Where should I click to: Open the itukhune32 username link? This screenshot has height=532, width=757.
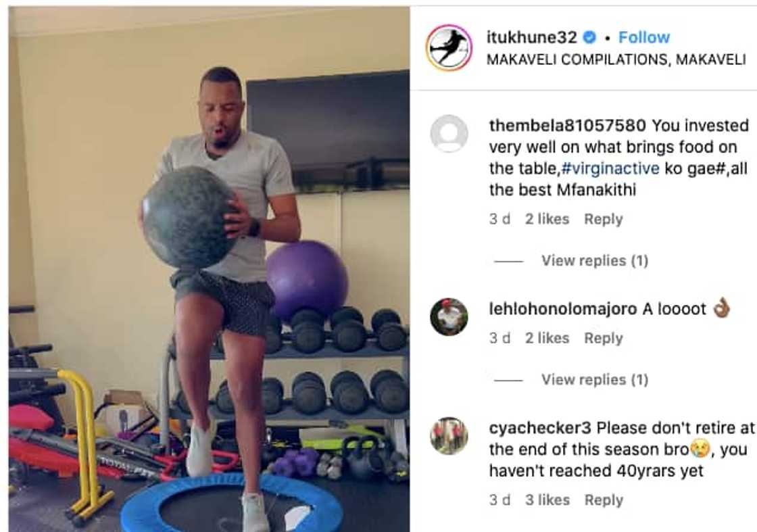531,37
